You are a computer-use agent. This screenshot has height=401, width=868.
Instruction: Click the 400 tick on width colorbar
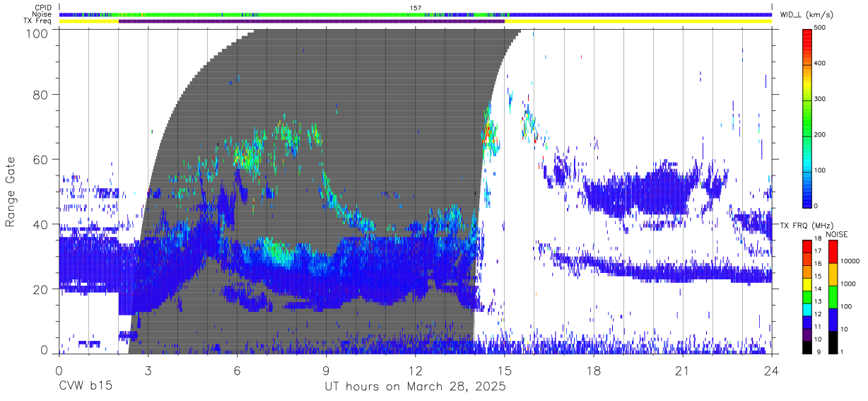click(x=820, y=63)
